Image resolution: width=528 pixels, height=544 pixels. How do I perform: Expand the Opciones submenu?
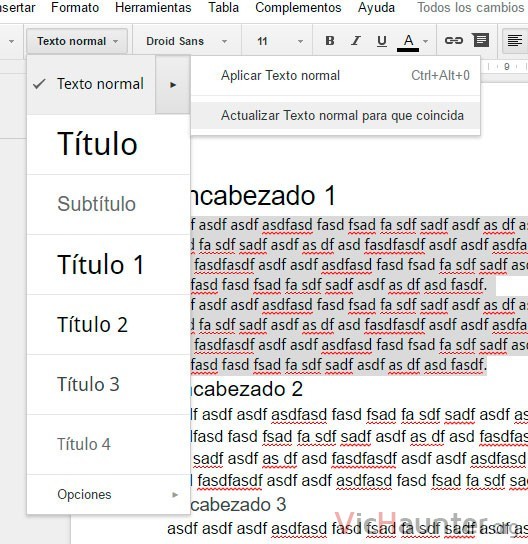pyautogui.click(x=108, y=494)
